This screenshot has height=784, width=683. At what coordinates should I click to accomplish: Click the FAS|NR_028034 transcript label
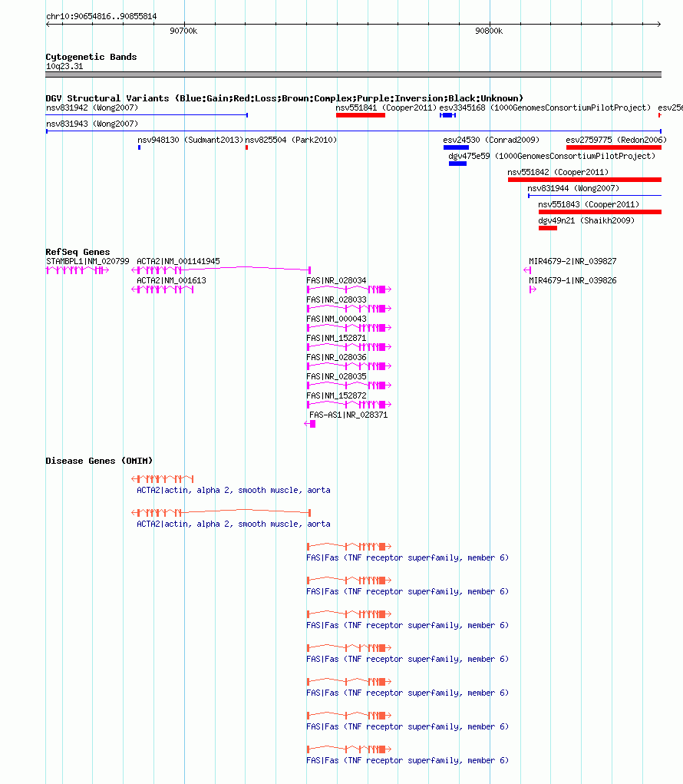336,280
